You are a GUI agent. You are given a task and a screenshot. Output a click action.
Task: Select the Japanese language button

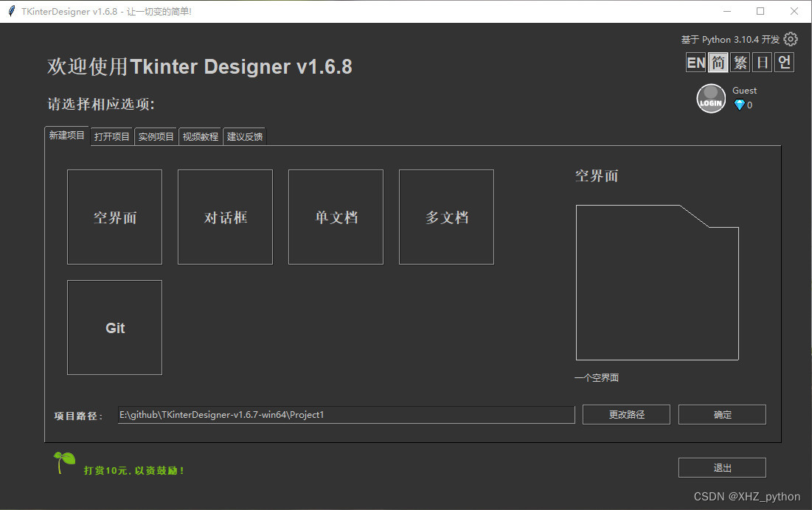click(x=763, y=63)
